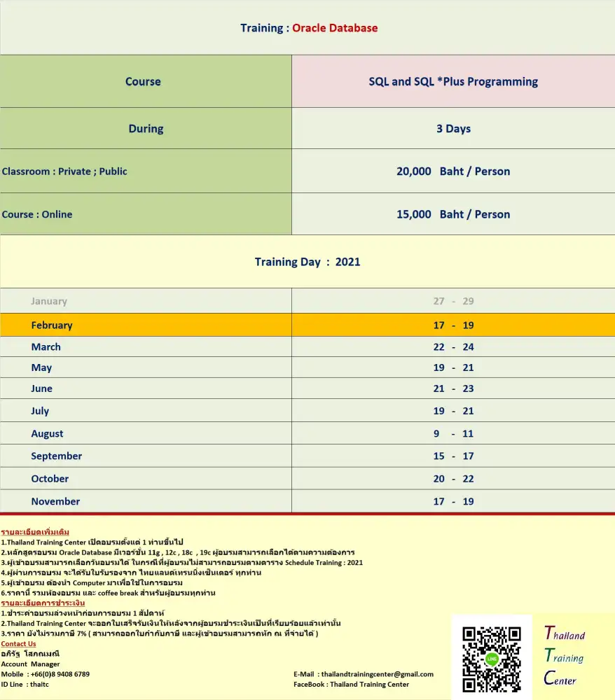Screen dimensions: 615x700
Task: Click the green LINE logo inside QR code
Action: [492, 659]
